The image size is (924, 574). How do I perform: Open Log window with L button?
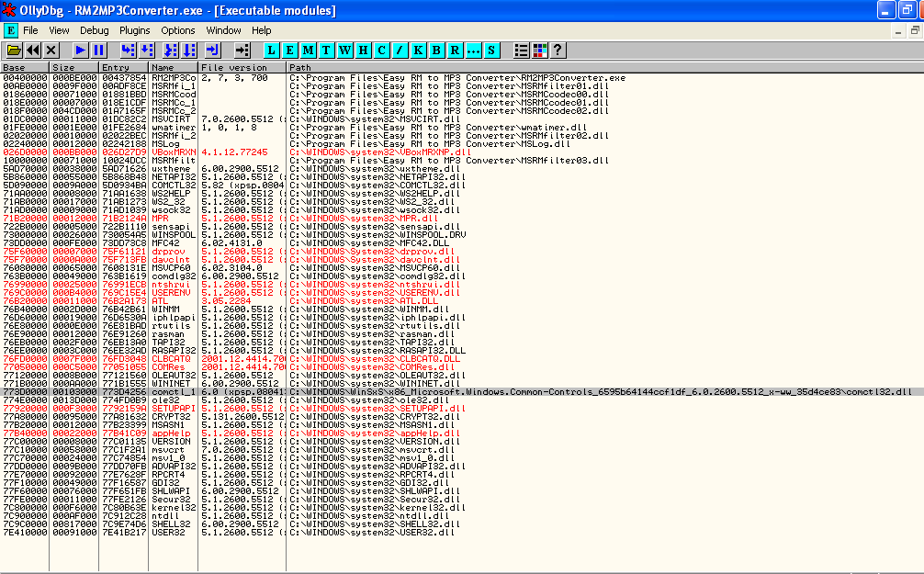(271, 51)
